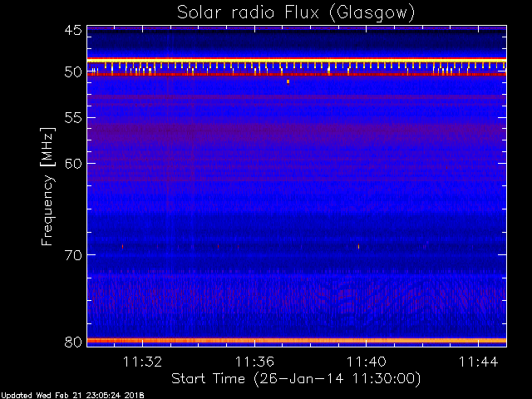
Task: Click the 60 MHz frequency tick label
Action: click(73, 164)
